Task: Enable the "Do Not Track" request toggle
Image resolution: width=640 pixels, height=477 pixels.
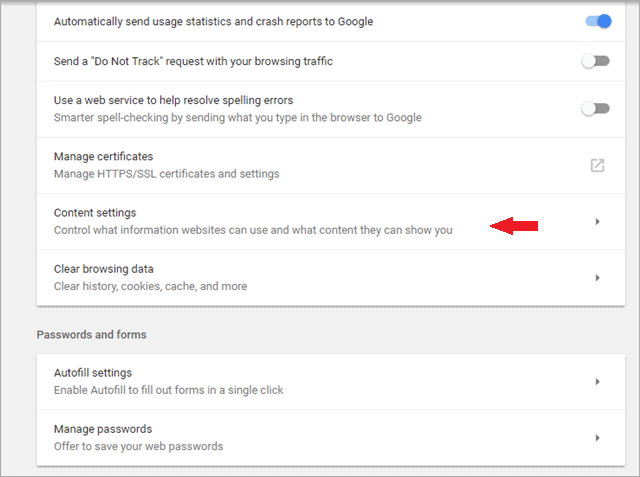Action: point(596,62)
